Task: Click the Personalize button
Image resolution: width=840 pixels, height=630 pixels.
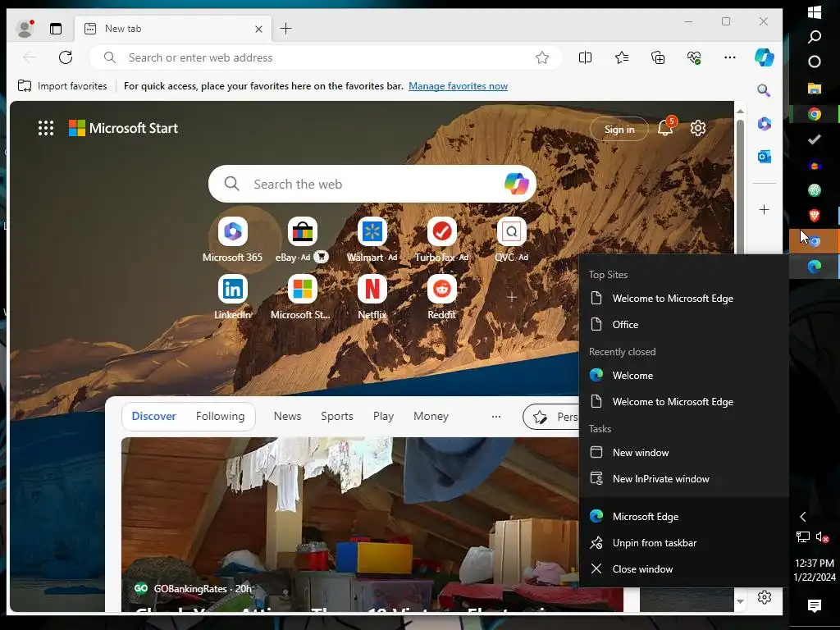Action: coord(551,417)
